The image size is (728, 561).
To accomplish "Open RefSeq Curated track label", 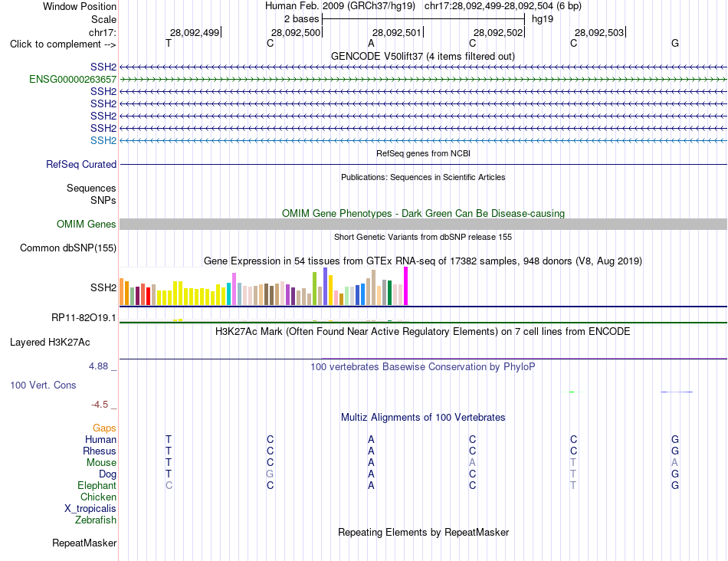I will coord(80,165).
